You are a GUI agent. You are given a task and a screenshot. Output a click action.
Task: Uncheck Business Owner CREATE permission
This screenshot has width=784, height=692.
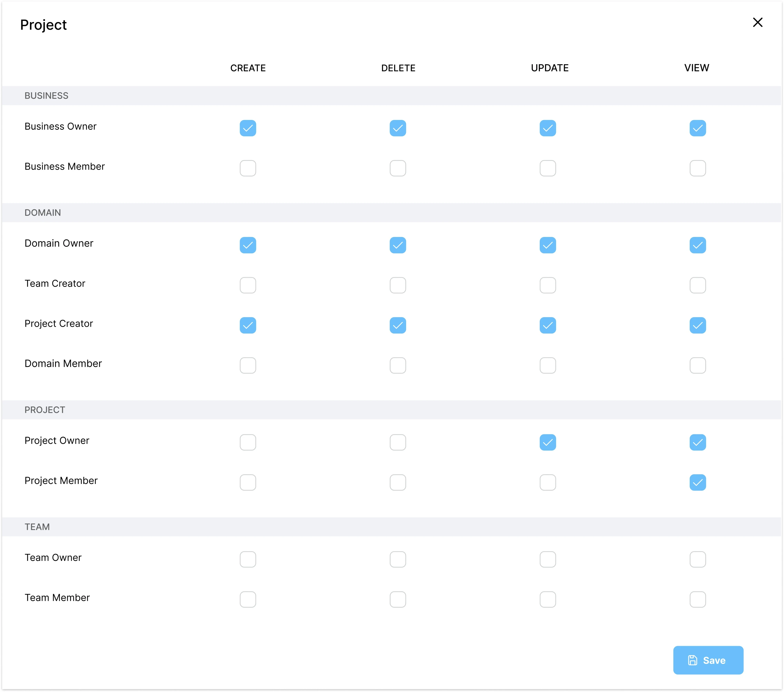(x=248, y=128)
